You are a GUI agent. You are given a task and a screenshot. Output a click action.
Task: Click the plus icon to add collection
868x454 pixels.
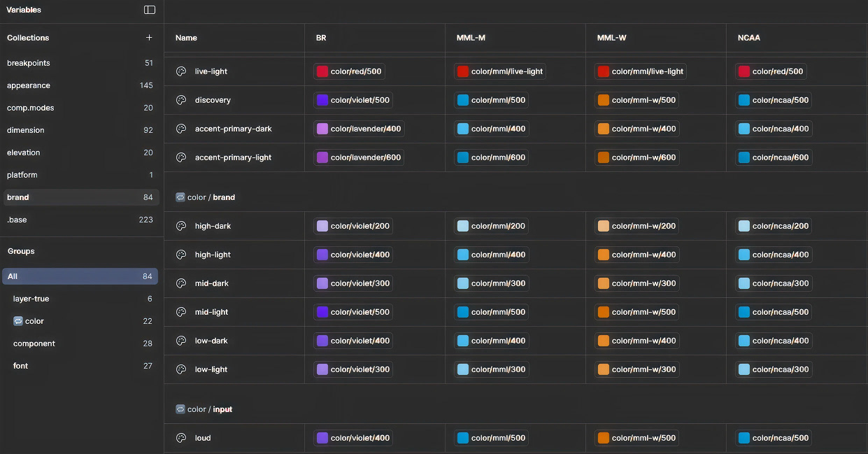click(x=149, y=38)
